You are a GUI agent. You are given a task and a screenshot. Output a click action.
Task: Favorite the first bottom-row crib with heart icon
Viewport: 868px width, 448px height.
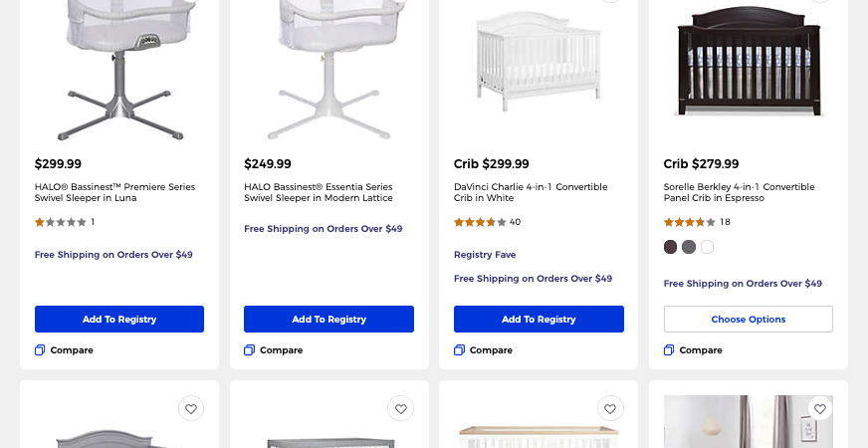pos(191,409)
